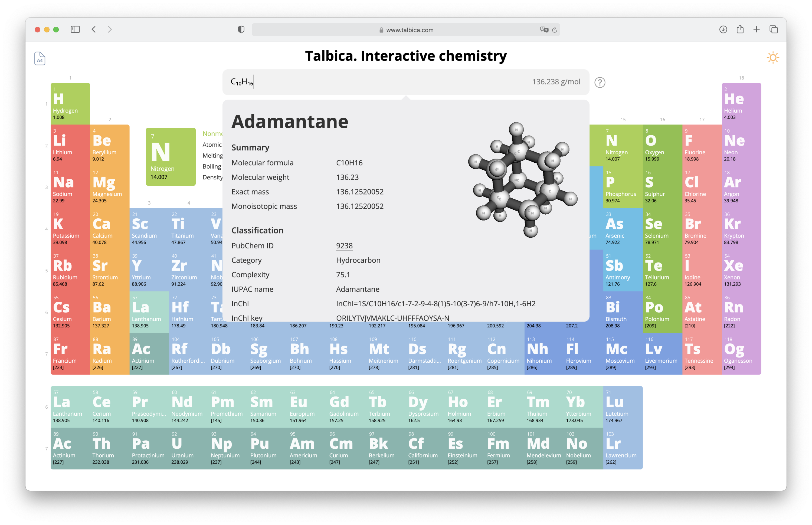The image size is (812, 525).
Task: Select the Plutonium element tile
Action: pyautogui.click(x=268, y=449)
